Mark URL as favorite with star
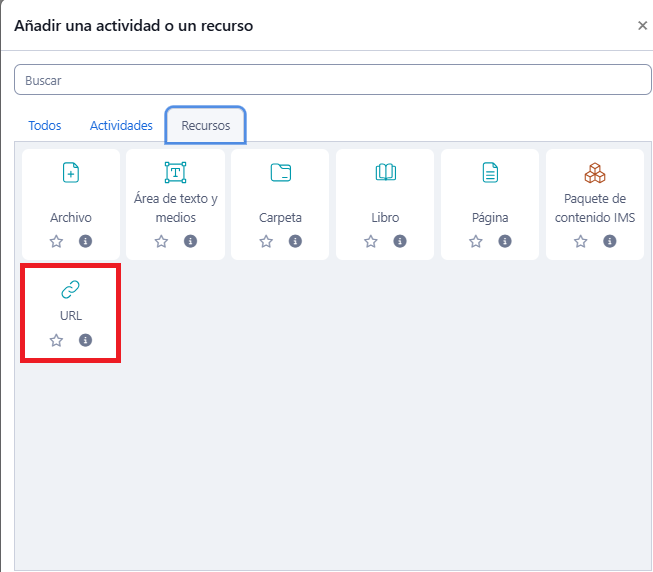 pyautogui.click(x=56, y=340)
